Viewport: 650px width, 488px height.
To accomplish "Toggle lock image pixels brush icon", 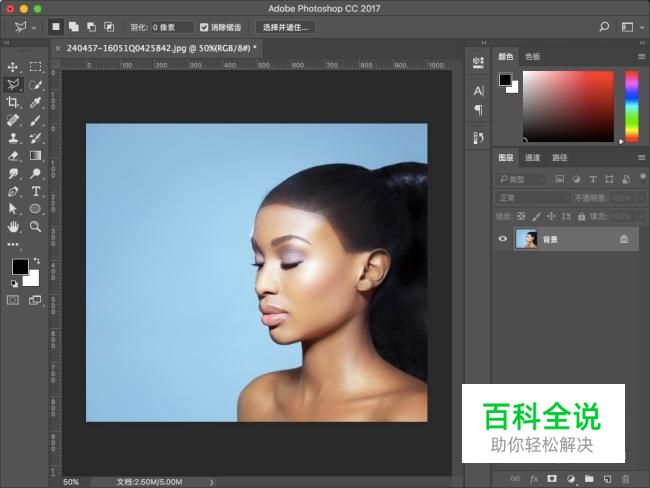I will pyautogui.click(x=536, y=216).
